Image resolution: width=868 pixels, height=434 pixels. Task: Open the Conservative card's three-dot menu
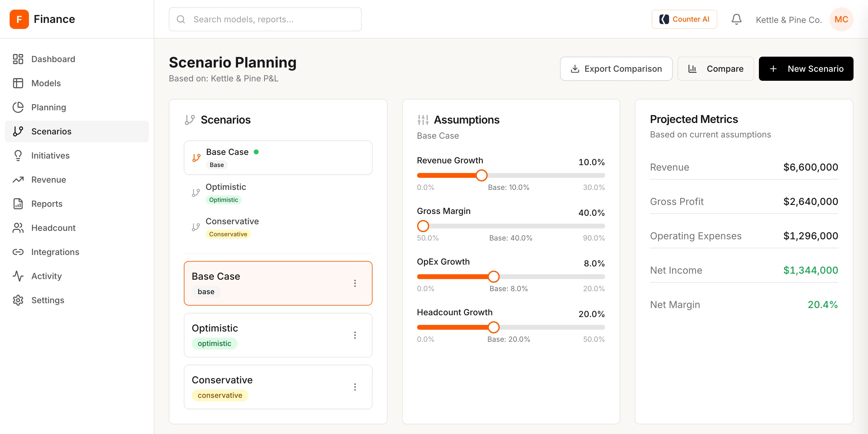[x=355, y=387]
